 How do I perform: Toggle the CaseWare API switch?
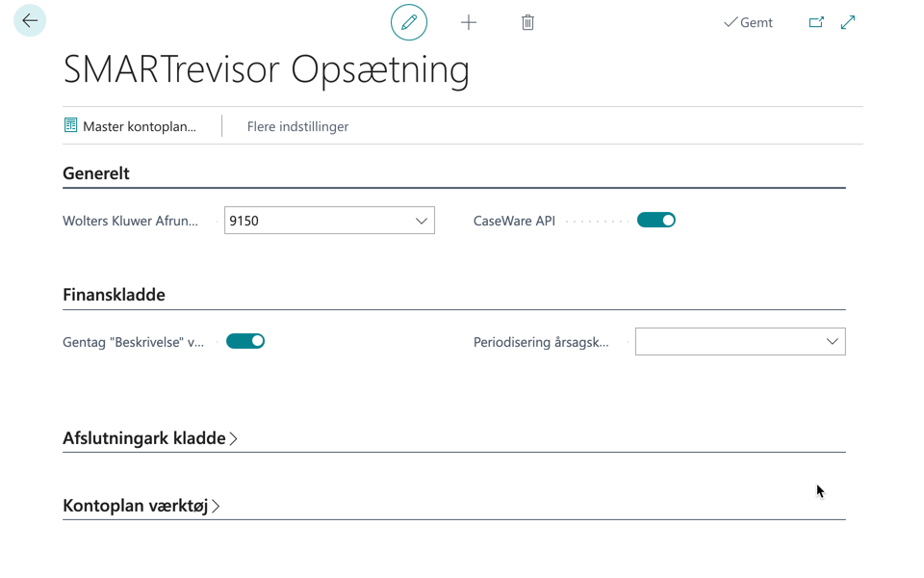655,220
